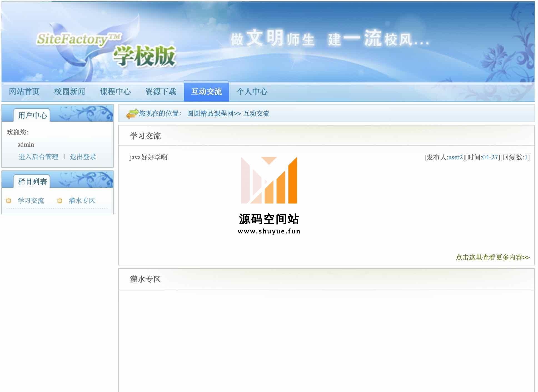The width and height of the screenshot is (538, 392).
Task: Click the admin username text
Action: [26, 145]
